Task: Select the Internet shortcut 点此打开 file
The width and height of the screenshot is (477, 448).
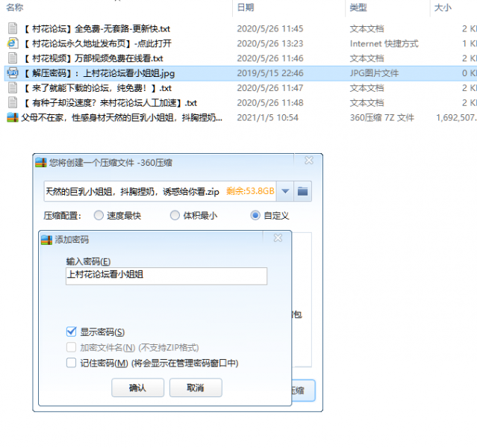Action: 97,43
